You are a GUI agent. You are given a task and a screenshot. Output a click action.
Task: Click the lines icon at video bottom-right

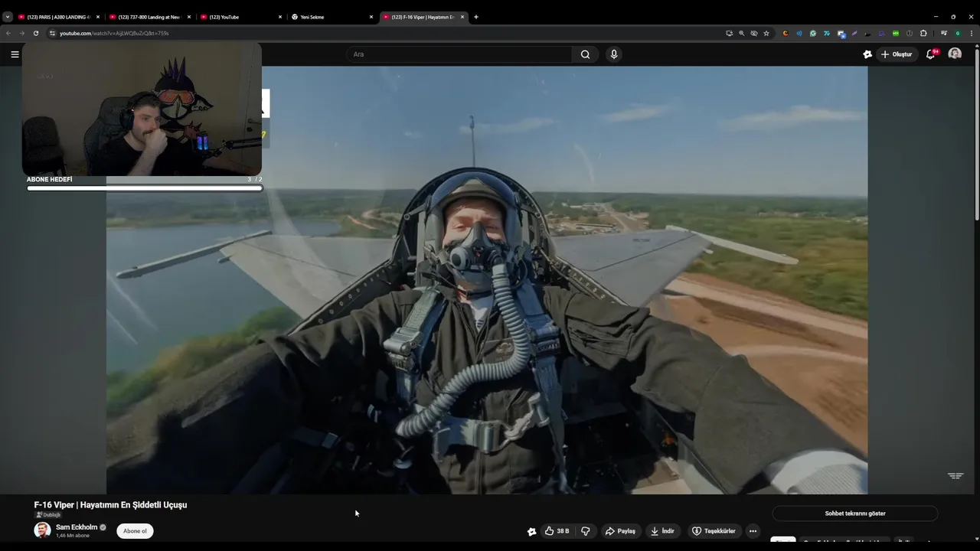pos(955,476)
